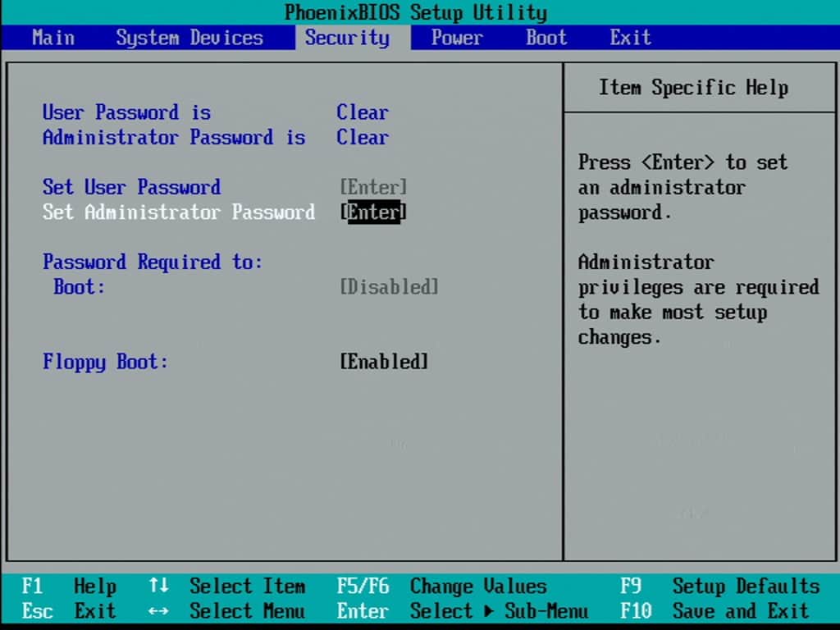The height and width of the screenshot is (630, 840).
Task: Go to the Boot menu tab
Action: click(x=546, y=38)
